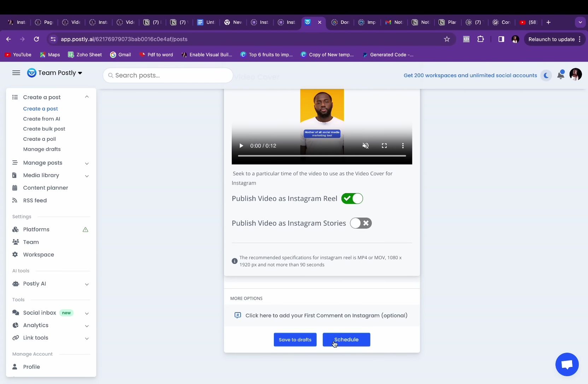588x384 pixels.
Task: Open the Team Postly workspace dropdown
Action: click(x=55, y=73)
